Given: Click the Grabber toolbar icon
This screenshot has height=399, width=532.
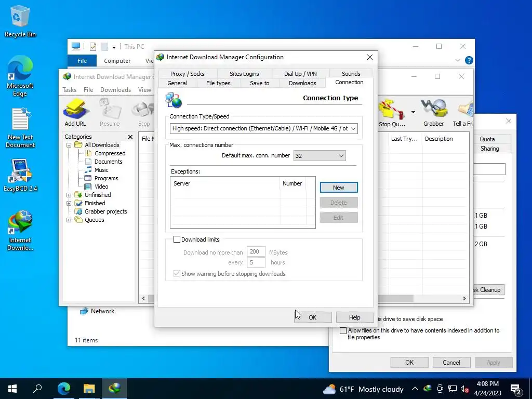Looking at the screenshot, I should point(433,113).
